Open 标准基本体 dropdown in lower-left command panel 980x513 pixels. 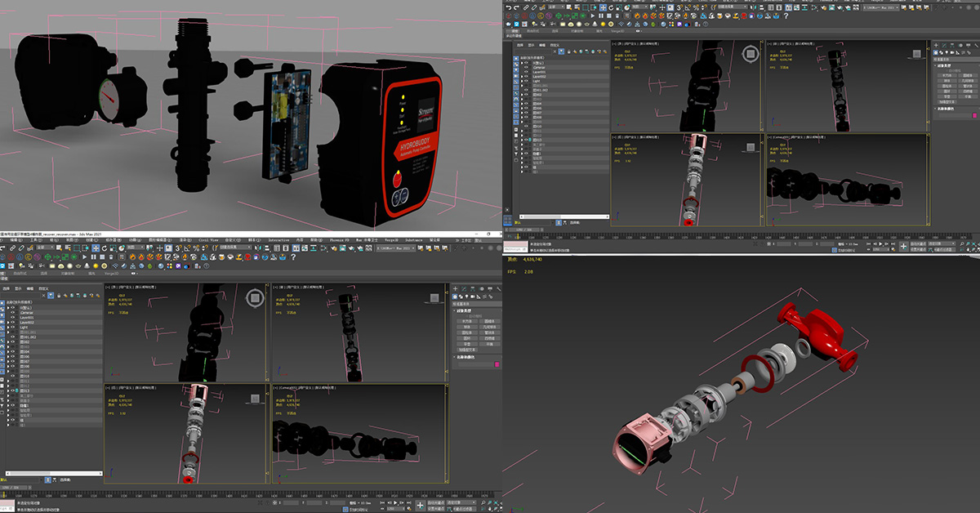(x=477, y=304)
